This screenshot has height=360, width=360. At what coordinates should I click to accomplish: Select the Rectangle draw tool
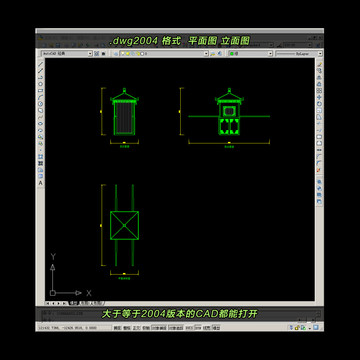point(41,90)
